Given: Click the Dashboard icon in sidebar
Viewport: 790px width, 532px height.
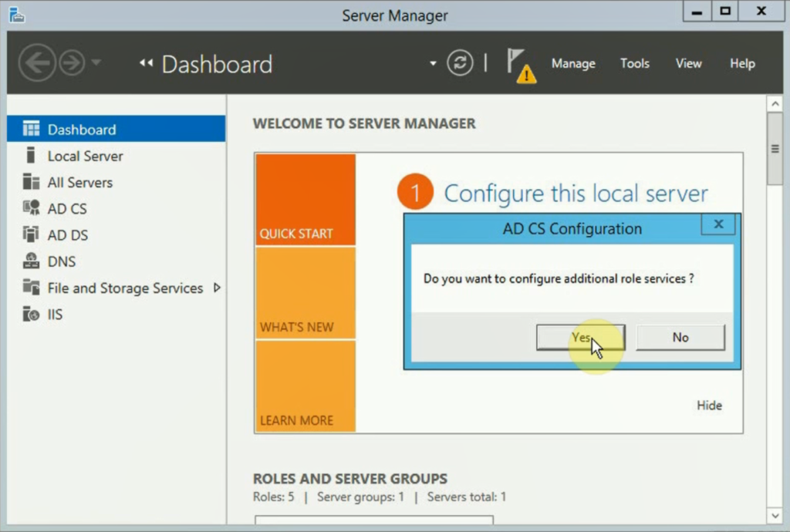Looking at the screenshot, I should [x=31, y=129].
